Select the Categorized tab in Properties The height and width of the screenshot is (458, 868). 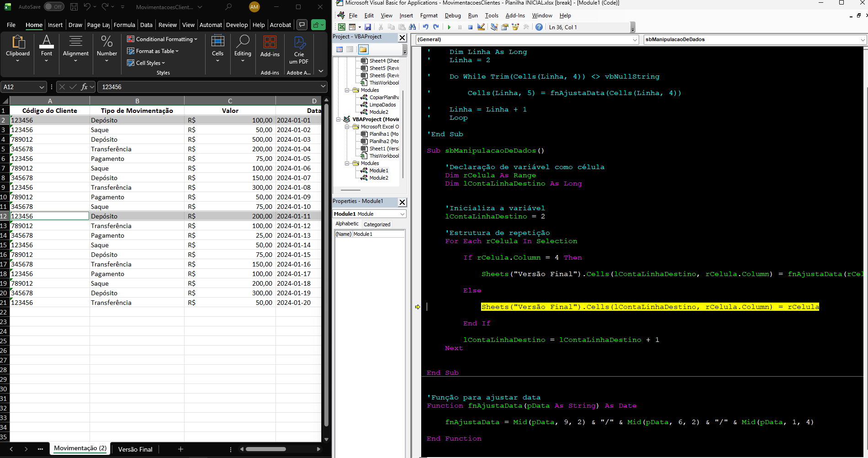coord(376,224)
